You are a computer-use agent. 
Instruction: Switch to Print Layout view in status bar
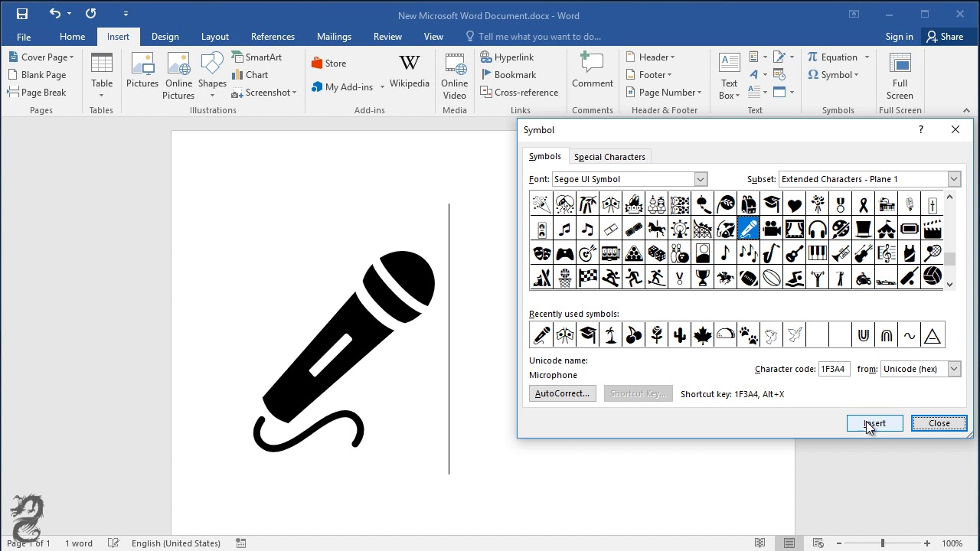[x=789, y=543]
